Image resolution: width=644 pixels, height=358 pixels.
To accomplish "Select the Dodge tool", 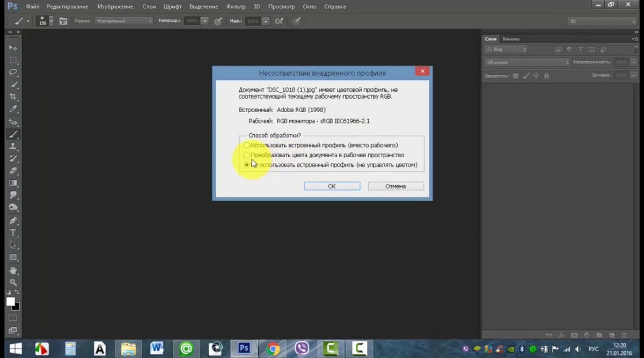I will [13, 208].
